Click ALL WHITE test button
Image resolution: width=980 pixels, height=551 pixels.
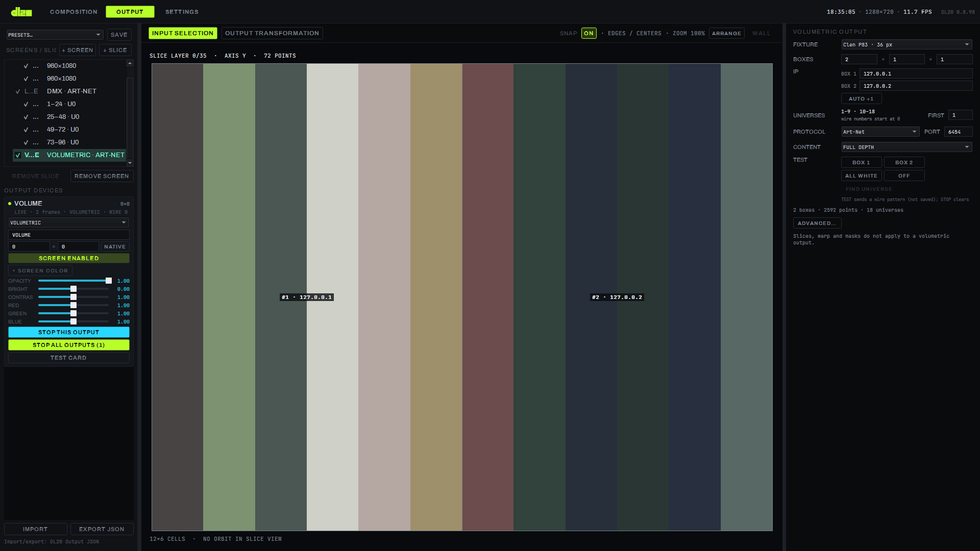click(x=861, y=176)
